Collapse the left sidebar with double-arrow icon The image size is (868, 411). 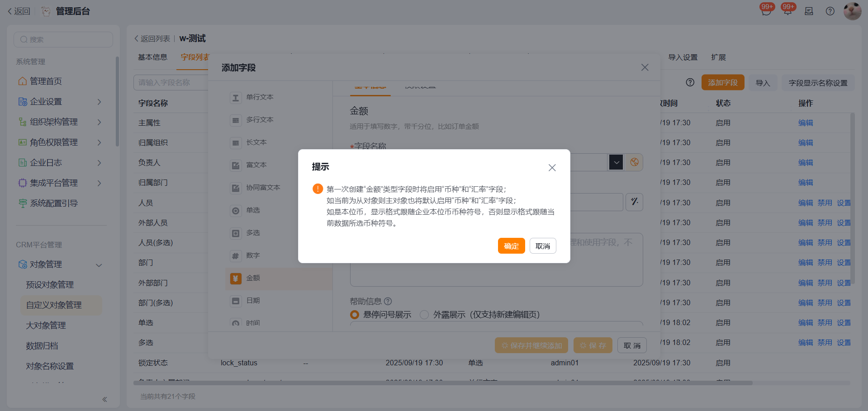(x=104, y=399)
